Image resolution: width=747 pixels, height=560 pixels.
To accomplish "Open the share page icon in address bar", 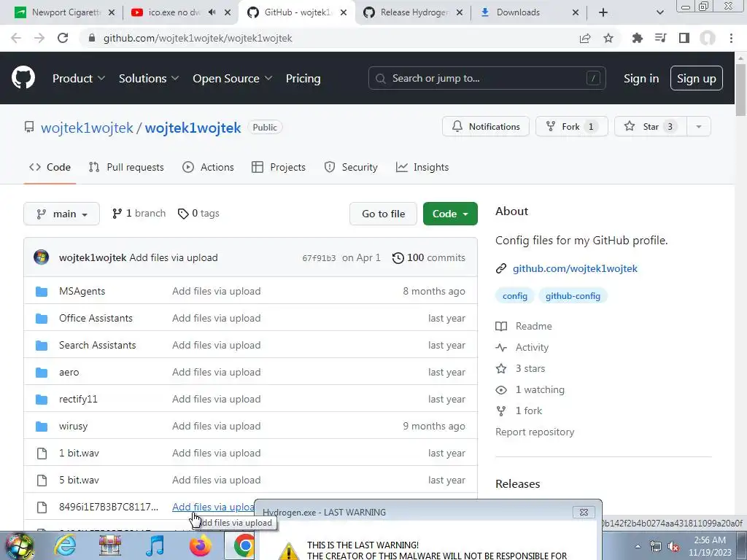I will 585,38.
